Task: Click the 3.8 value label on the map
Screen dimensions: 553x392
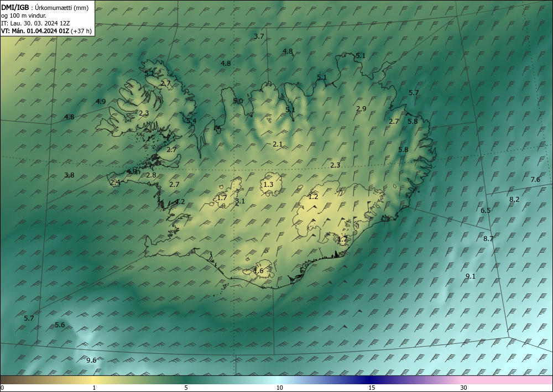Action: click(70, 175)
